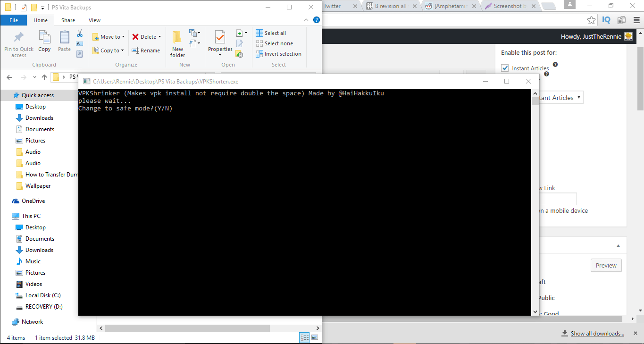Open Chrome's hamburger menu

point(636,20)
